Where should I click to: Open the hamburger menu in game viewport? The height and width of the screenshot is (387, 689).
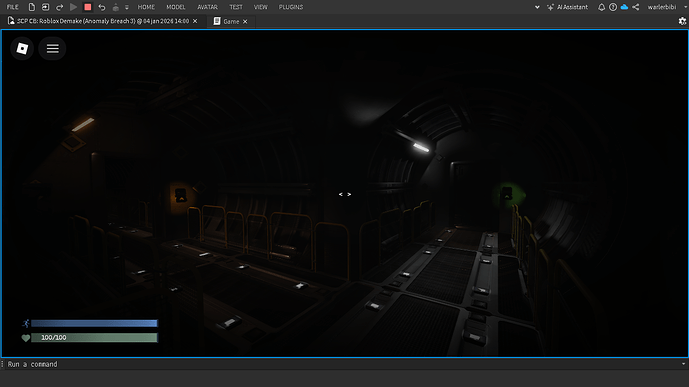[52, 48]
